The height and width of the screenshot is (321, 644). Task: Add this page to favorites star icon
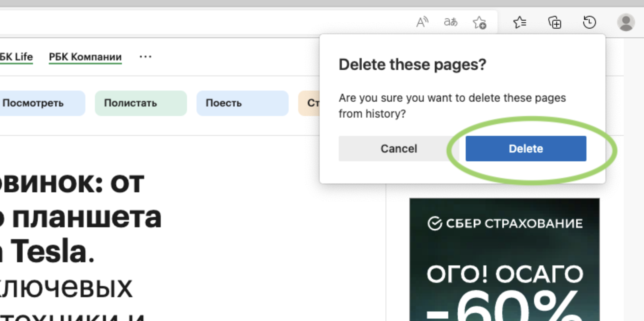pos(480,22)
